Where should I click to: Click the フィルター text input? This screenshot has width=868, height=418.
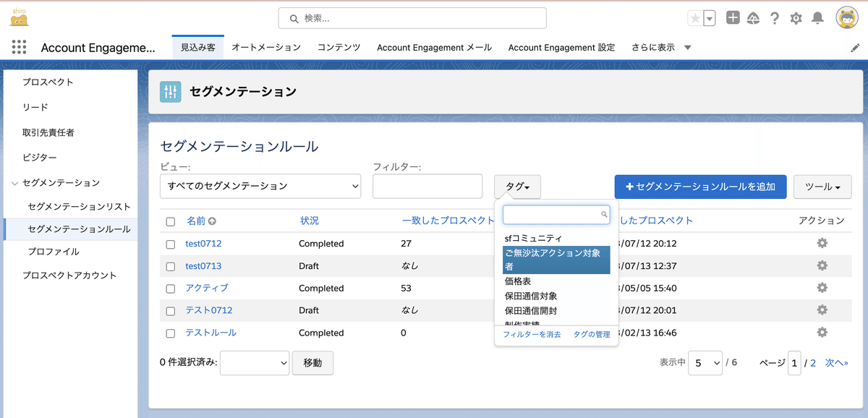tap(427, 186)
